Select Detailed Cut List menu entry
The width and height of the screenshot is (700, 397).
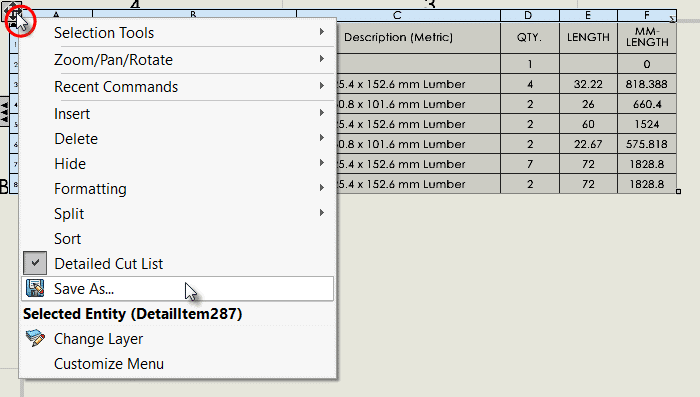178,264
